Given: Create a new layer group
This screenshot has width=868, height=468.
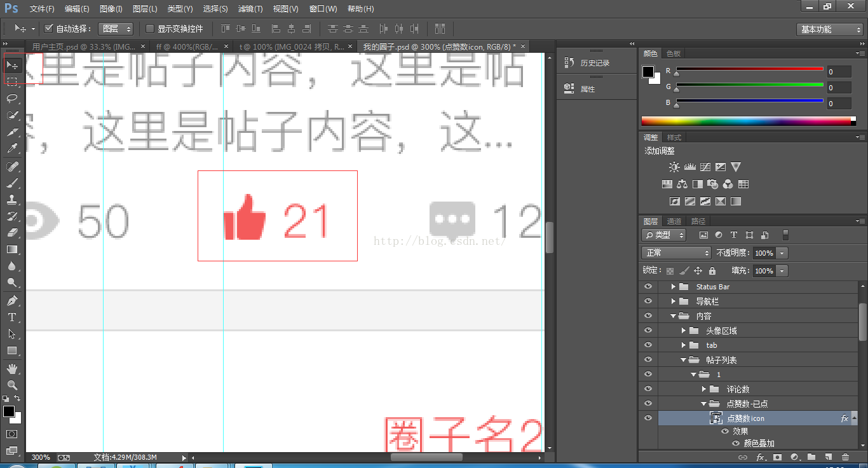Looking at the screenshot, I should tap(811, 457).
